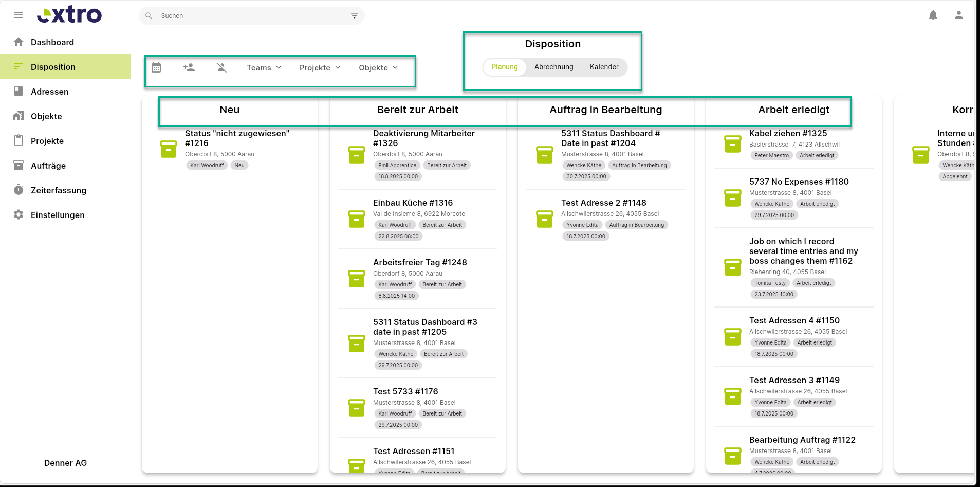980x487 pixels.
Task: Click archive icon of Arbeitsfreier Tag #1248
Action: click(357, 279)
